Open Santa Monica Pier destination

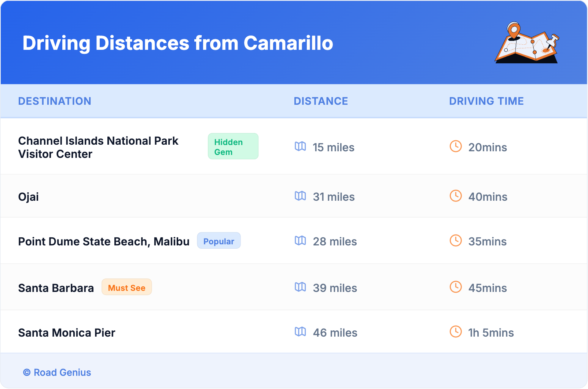coord(67,333)
